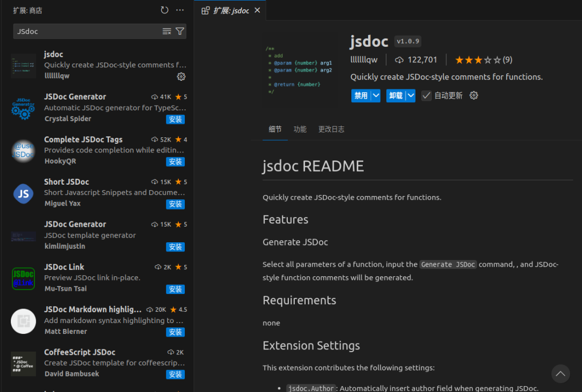Click publisher name Matt Bierner
Image resolution: width=582 pixels, height=392 pixels.
tap(66, 331)
